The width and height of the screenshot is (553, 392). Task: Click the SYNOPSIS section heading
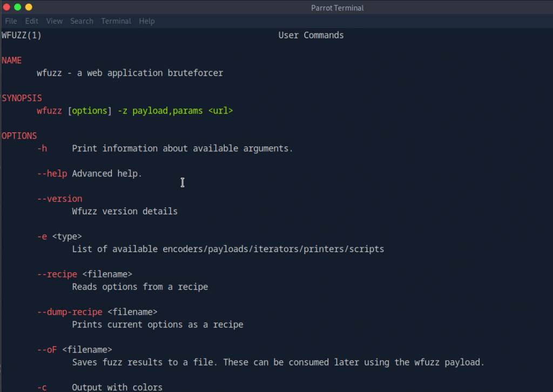point(22,98)
